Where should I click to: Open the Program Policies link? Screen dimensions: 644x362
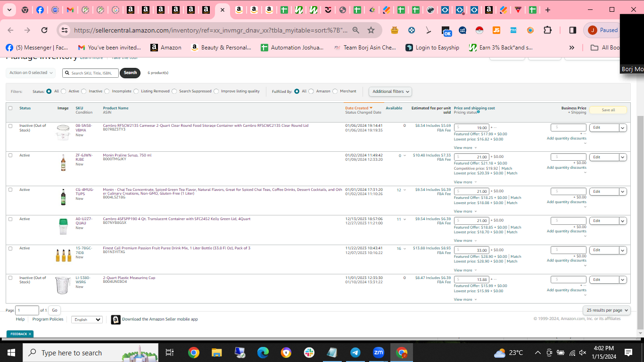tap(48, 319)
